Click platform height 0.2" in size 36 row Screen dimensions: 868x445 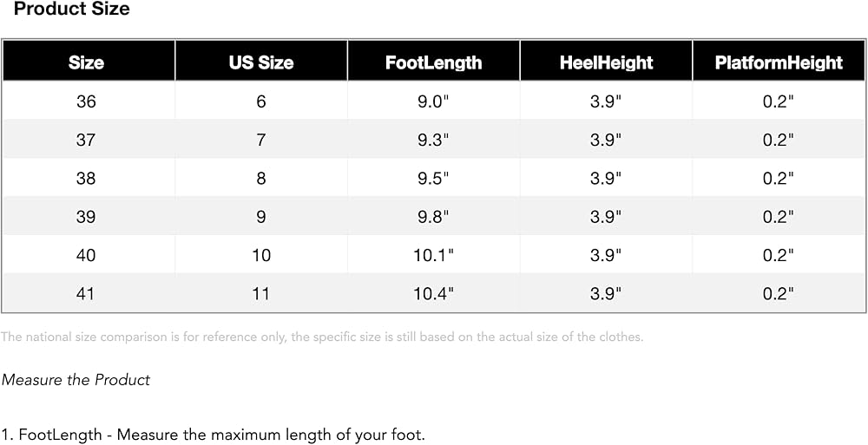779,101
